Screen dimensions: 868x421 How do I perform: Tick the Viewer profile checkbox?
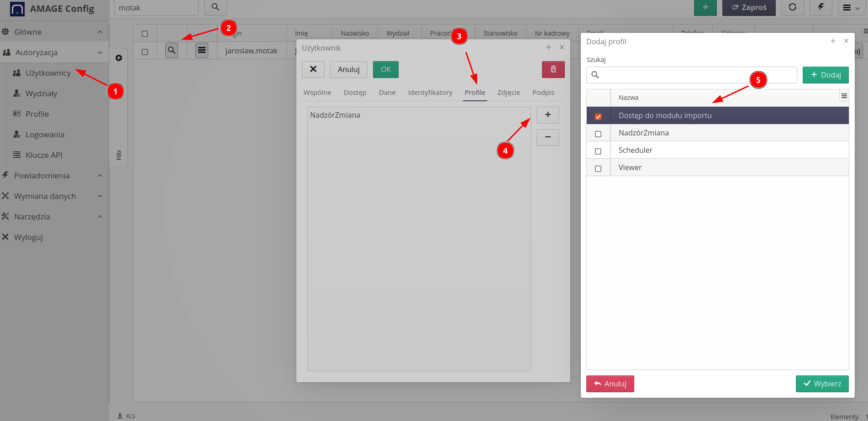598,169
